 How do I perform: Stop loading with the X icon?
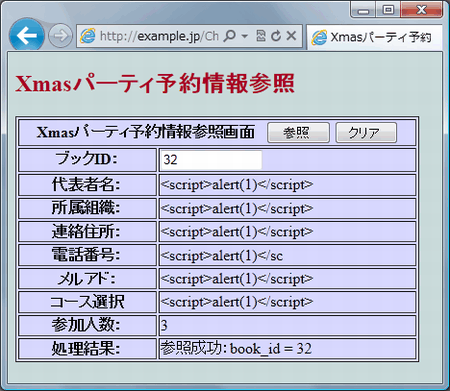(291, 35)
